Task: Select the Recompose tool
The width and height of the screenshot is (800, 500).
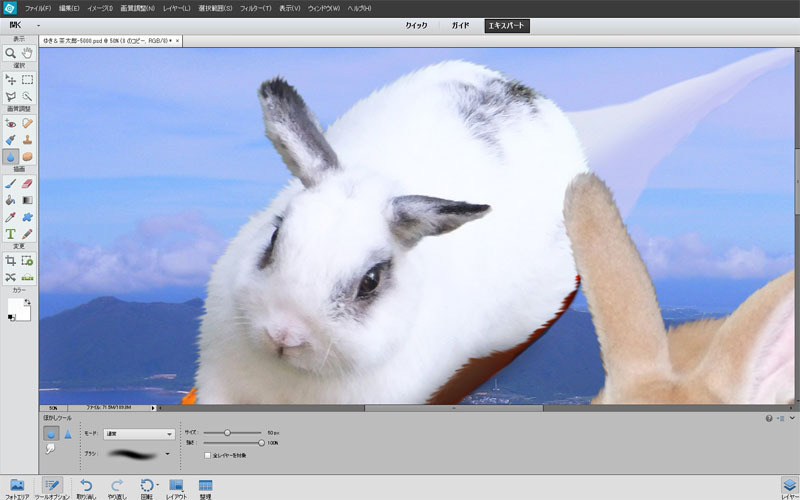Action: pyautogui.click(x=28, y=261)
